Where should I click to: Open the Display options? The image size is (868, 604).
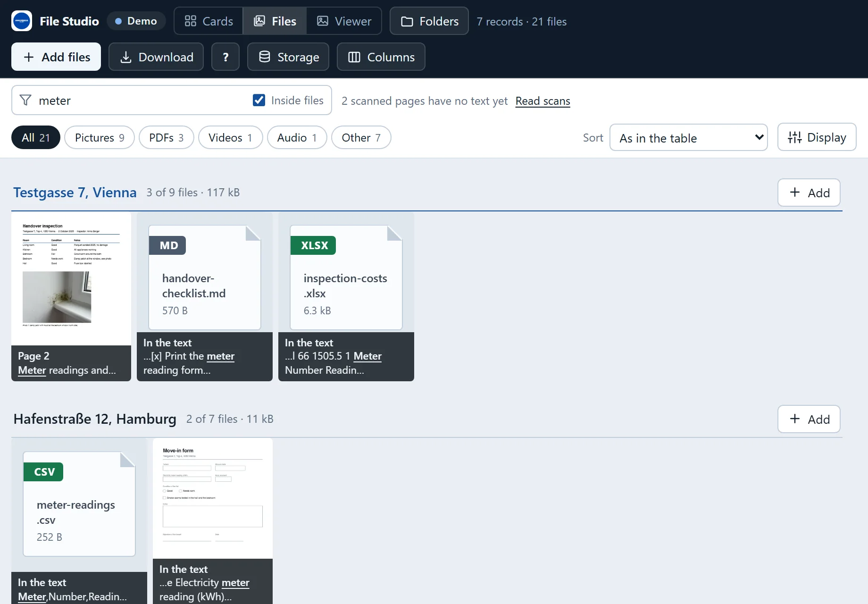817,137
